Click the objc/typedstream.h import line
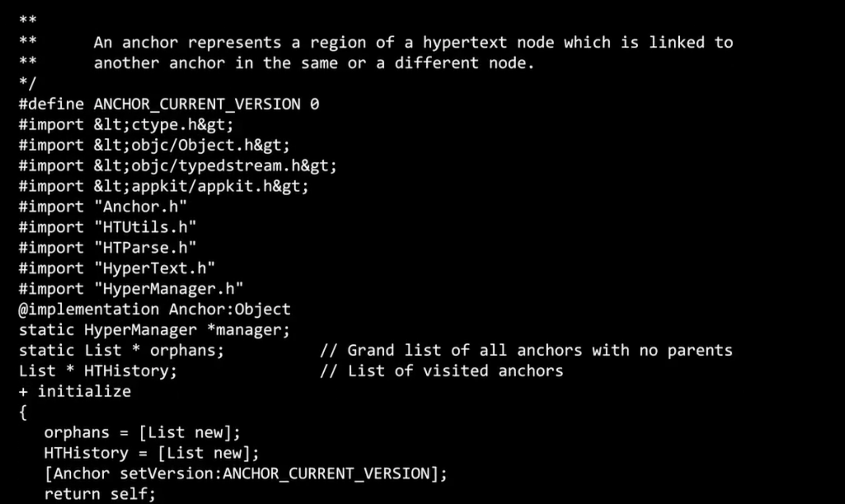 coord(178,166)
